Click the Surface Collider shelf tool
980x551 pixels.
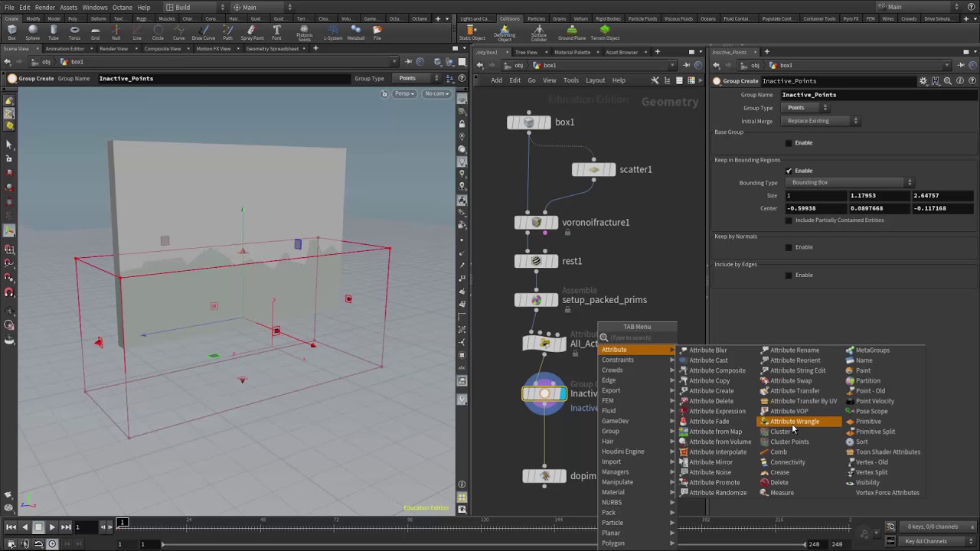coord(539,33)
